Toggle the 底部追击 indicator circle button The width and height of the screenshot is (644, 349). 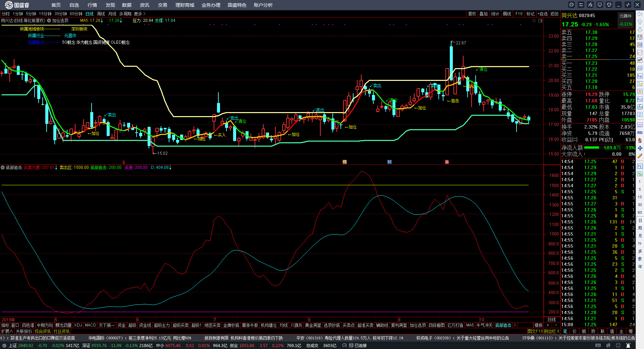point(3,167)
